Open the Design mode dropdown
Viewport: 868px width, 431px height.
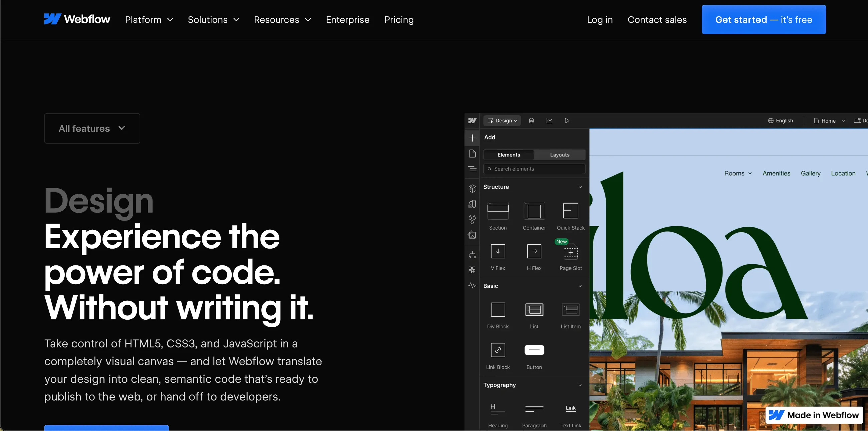click(x=502, y=120)
